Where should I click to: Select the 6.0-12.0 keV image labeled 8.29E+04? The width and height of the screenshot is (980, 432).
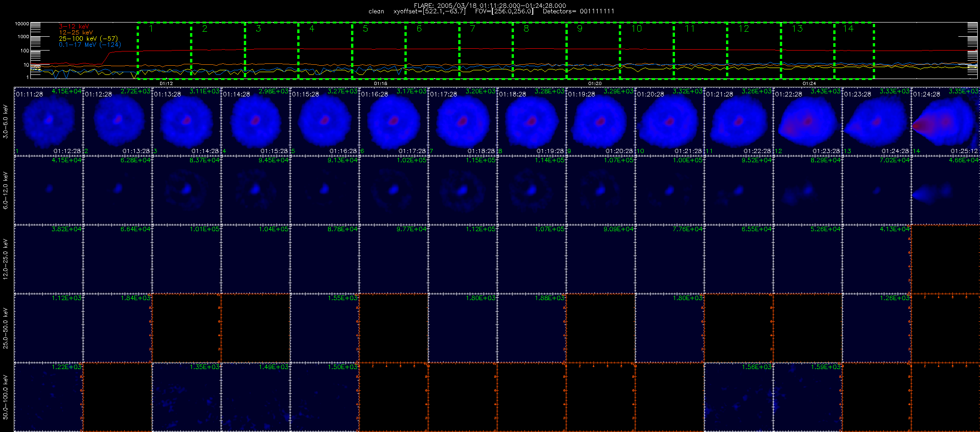(807, 190)
